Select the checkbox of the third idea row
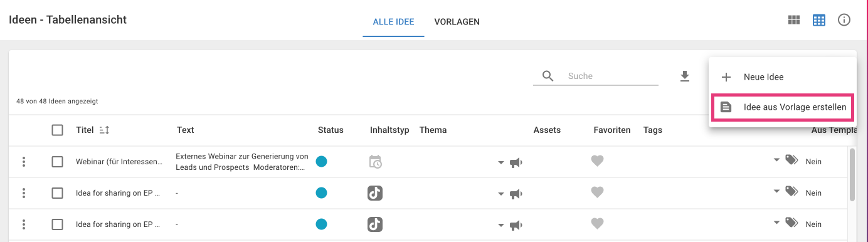Image resolution: width=868 pixels, height=242 pixels. (57, 224)
